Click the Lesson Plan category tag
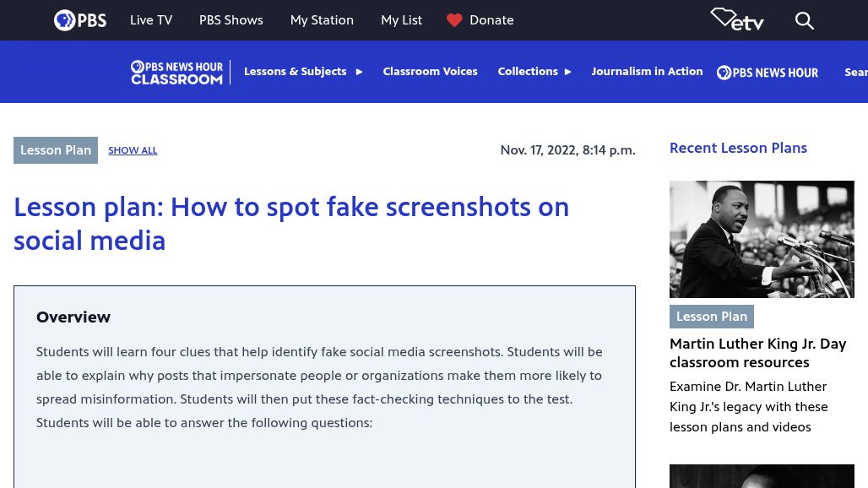Screen dimensions: 868x488 click(56, 150)
